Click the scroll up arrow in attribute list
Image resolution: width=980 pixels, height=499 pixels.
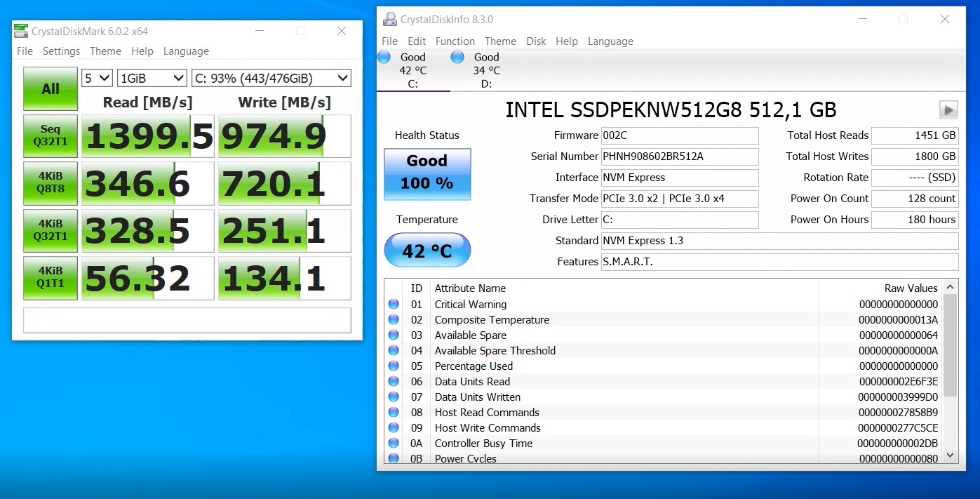pos(951,287)
